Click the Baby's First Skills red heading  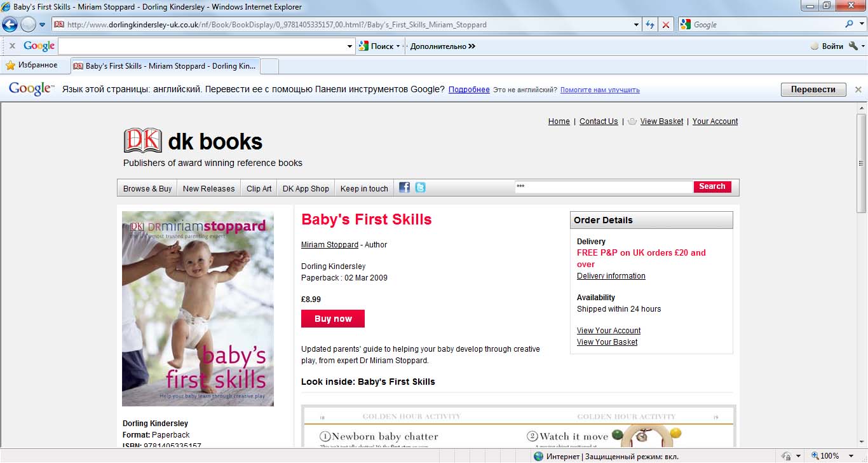point(367,219)
